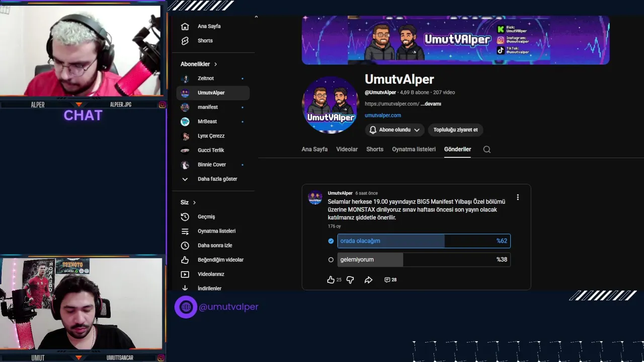Switch to Oynatma listeleri tab
Viewport: 644px width, 362px height.
click(414, 149)
